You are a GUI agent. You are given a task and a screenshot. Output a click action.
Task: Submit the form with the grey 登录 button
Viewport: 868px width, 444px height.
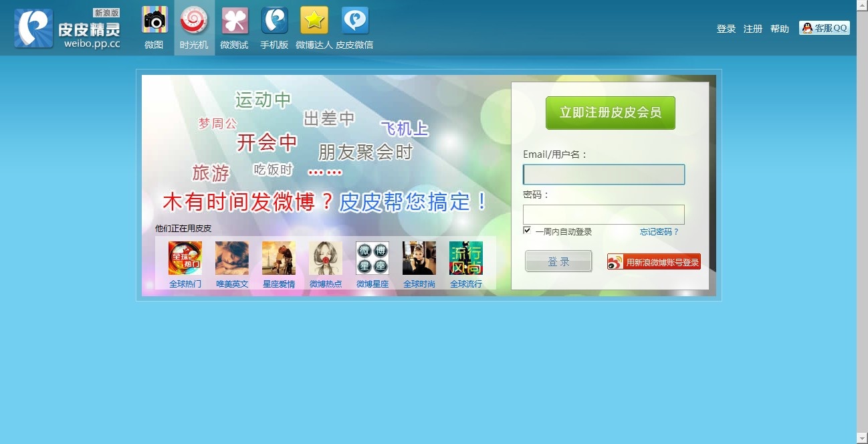[558, 261]
